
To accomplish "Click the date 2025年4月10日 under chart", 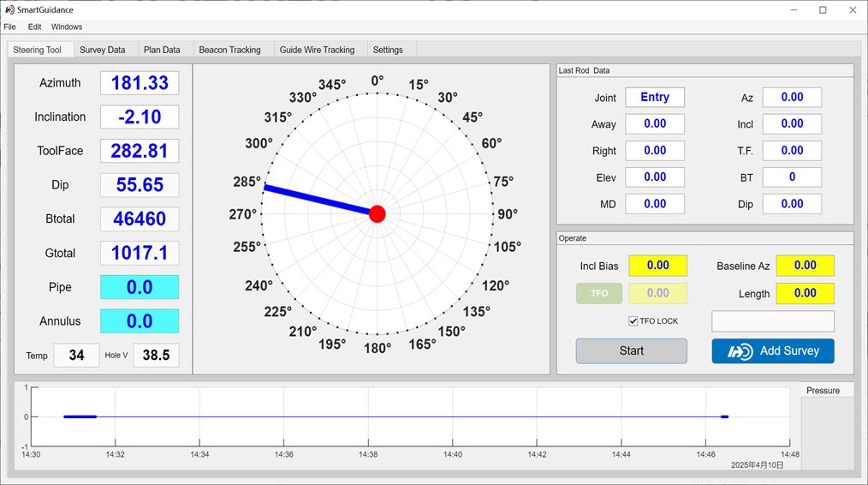I will tap(757, 465).
